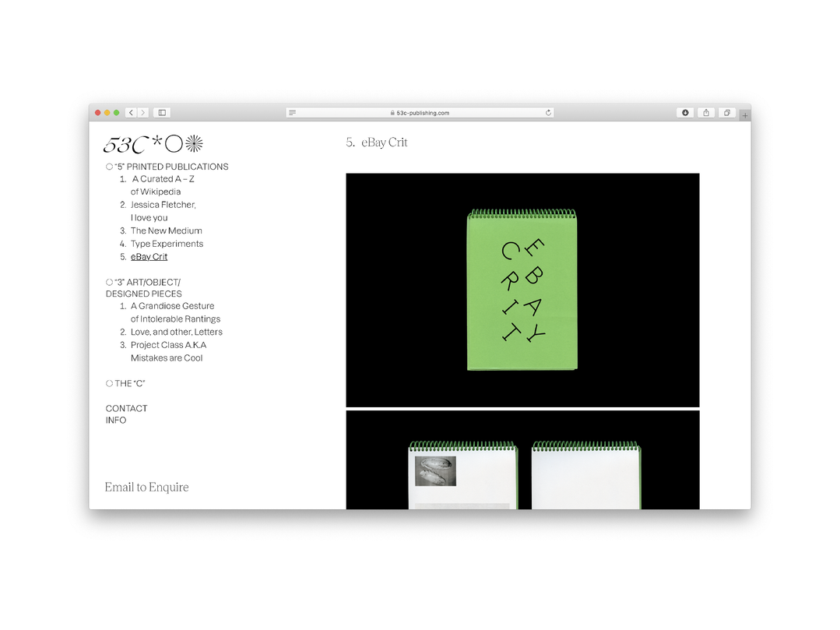Viewport: 840px width, 630px height.
Task: Toggle the Safari sidebar button
Action: click(162, 112)
